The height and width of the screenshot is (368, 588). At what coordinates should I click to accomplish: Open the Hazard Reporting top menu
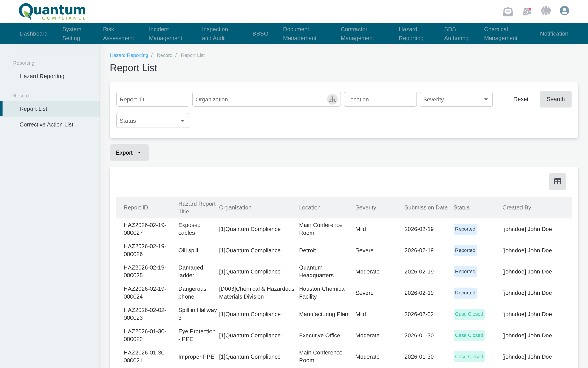click(411, 34)
